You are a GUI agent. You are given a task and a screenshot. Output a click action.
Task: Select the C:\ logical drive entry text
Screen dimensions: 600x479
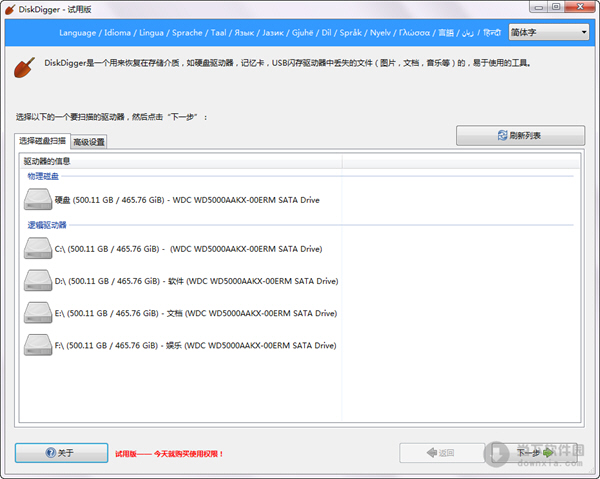click(x=188, y=249)
